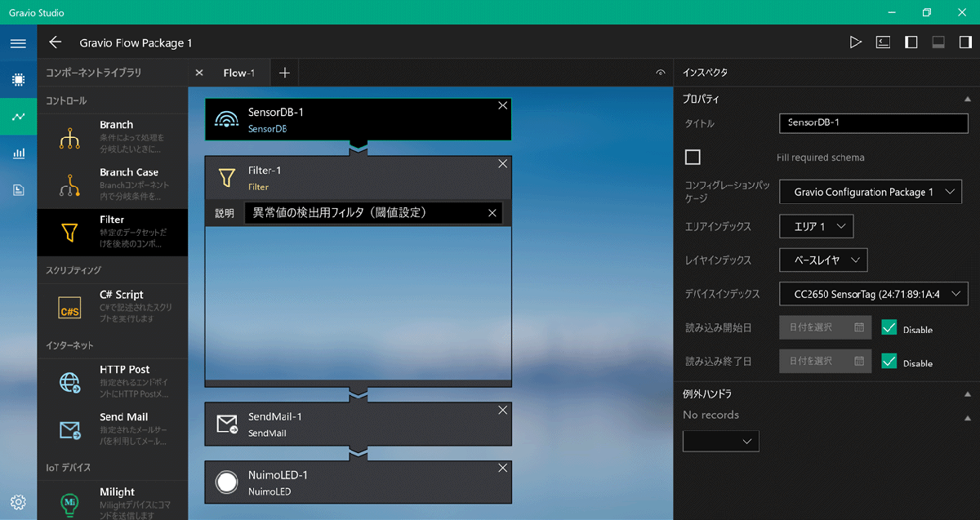980x520 pixels.
Task: Open the bar chart icon in sidebar
Action: [18, 153]
